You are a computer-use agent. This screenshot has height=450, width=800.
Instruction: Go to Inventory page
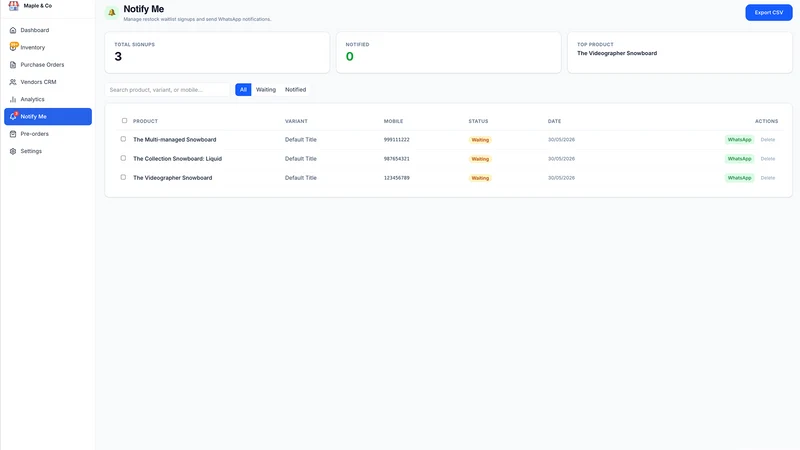(48, 47)
